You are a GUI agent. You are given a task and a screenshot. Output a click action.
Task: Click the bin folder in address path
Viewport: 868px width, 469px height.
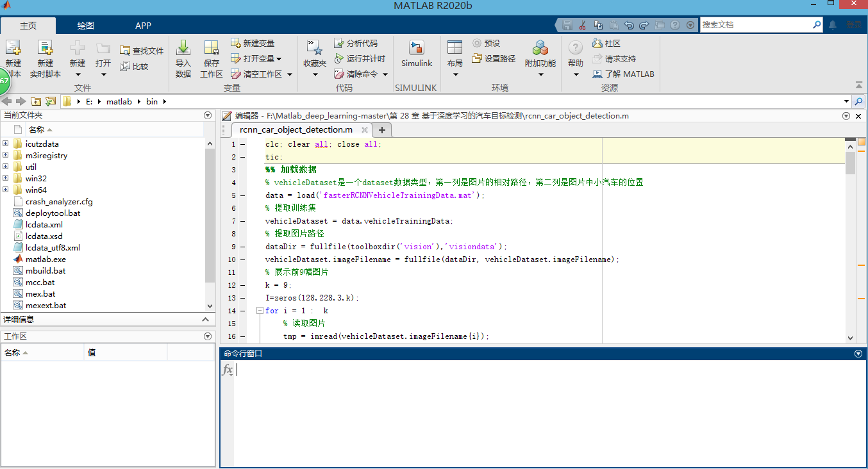tap(152, 101)
